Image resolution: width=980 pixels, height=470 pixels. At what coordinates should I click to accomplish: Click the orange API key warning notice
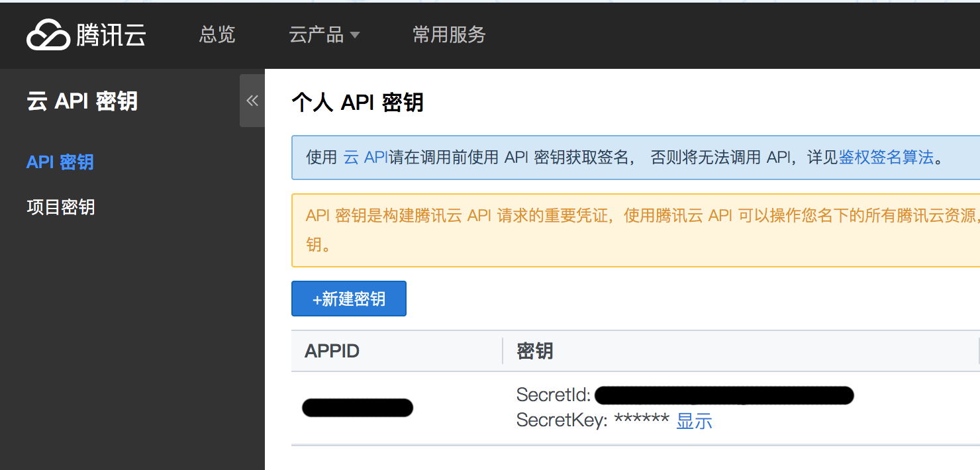tap(636, 230)
